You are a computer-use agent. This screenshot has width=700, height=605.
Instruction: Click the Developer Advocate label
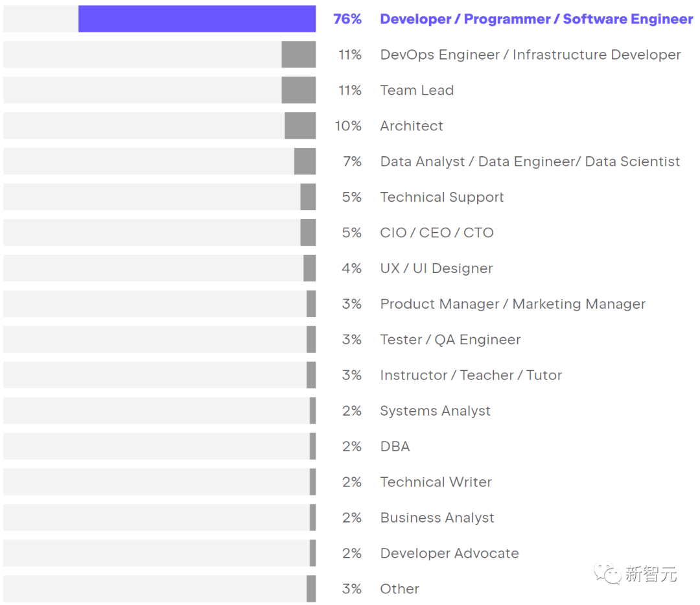click(x=449, y=554)
